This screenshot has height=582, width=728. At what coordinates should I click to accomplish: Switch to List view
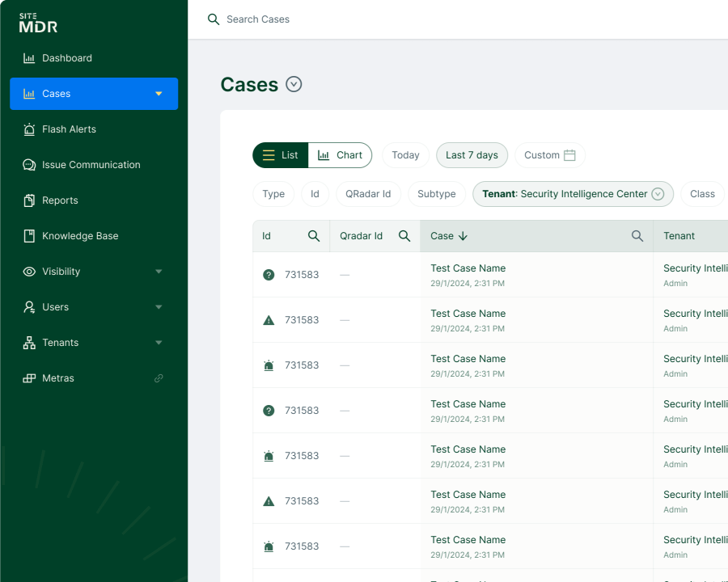tap(281, 155)
